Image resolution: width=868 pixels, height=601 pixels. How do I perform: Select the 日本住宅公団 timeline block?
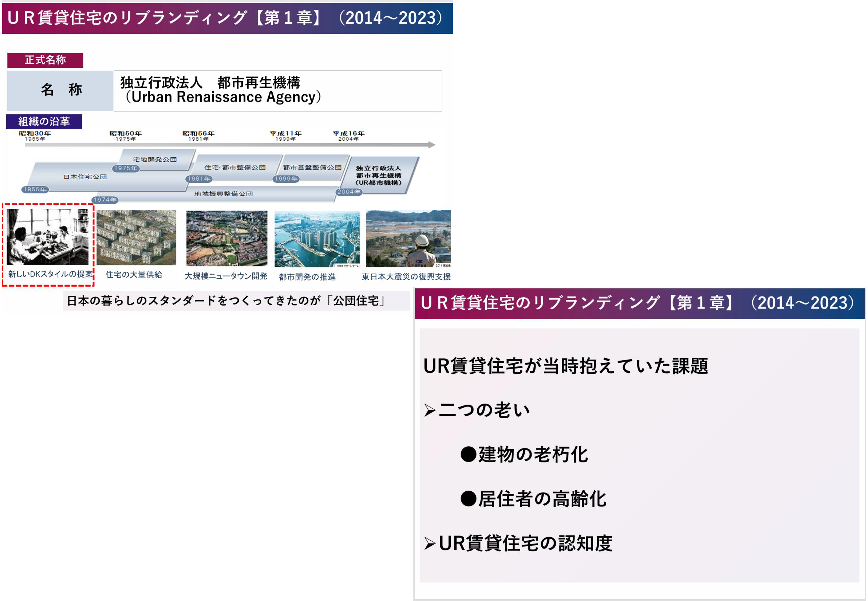85,177
